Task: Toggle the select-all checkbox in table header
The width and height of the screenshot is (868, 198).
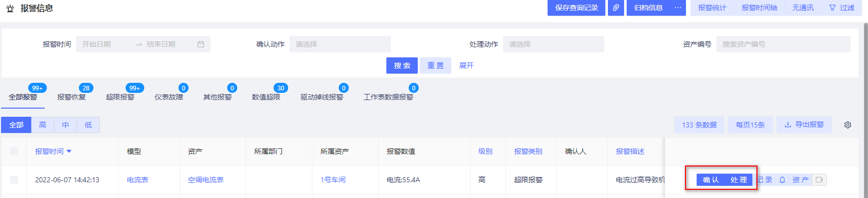Action: coord(14,151)
